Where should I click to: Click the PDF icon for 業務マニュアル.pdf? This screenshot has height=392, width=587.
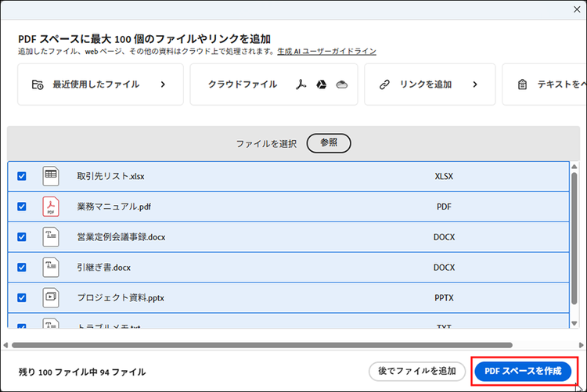click(51, 207)
